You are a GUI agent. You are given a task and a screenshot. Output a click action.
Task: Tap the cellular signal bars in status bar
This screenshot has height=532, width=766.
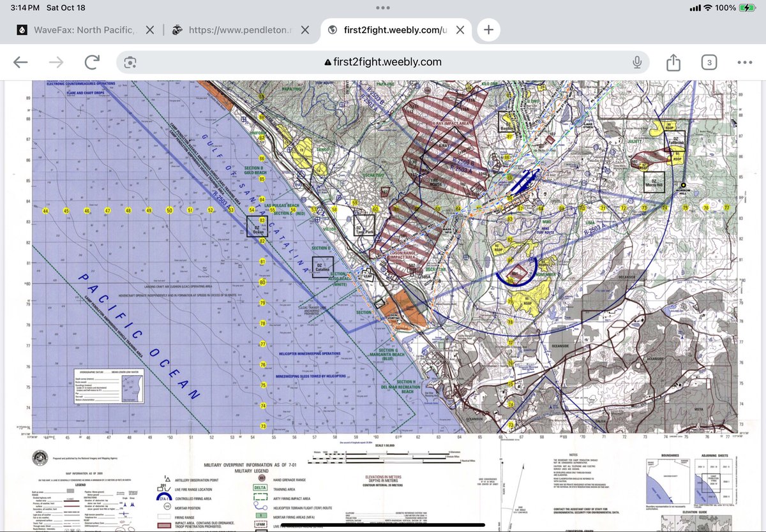[x=695, y=8]
